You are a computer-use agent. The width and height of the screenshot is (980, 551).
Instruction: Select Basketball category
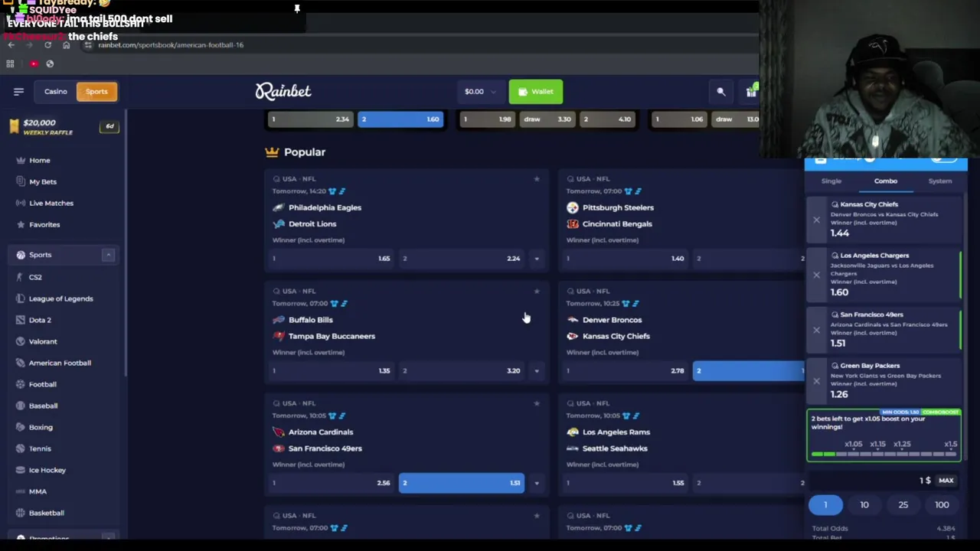[46, 513]
